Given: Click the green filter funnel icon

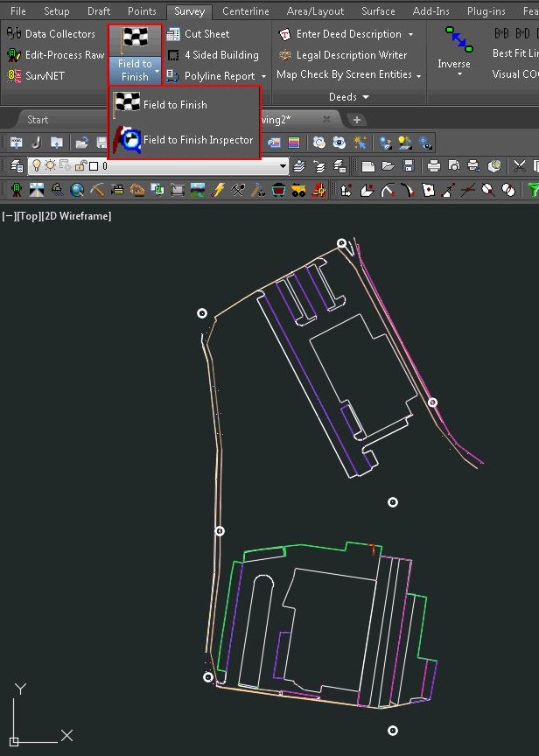Looking at the screenshot, I should pyautogui.click(x=533, y=189).
